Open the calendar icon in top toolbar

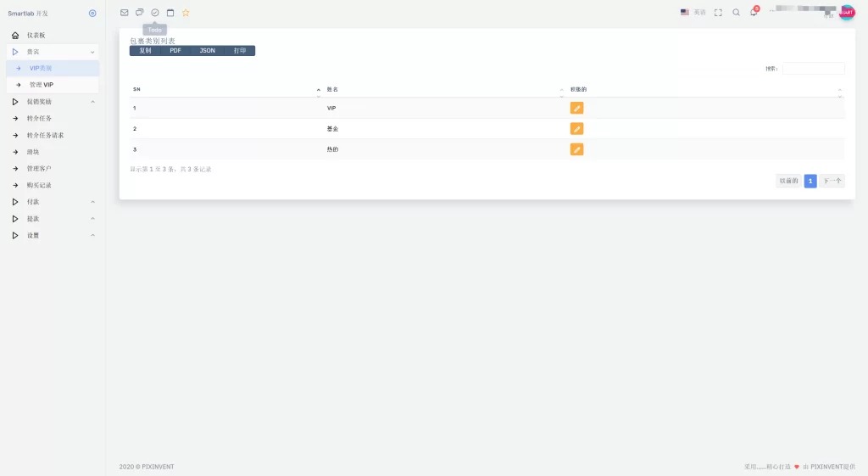point(170,13)
